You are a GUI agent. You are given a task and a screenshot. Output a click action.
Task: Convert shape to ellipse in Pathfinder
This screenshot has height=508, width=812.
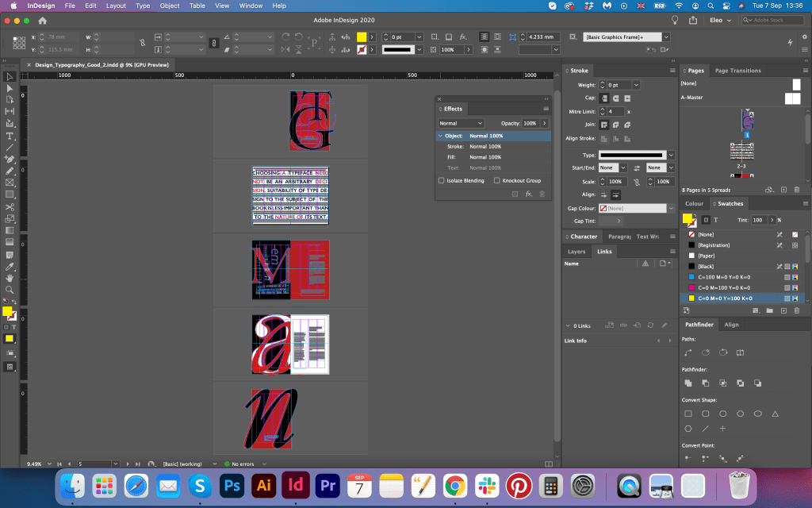coord(758,414)
